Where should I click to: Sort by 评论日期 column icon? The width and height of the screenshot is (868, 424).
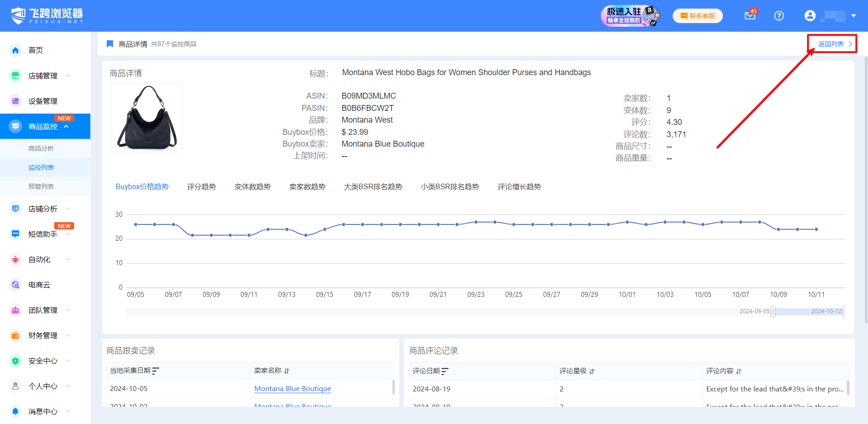pyautogui.click(x=445, y=372)
